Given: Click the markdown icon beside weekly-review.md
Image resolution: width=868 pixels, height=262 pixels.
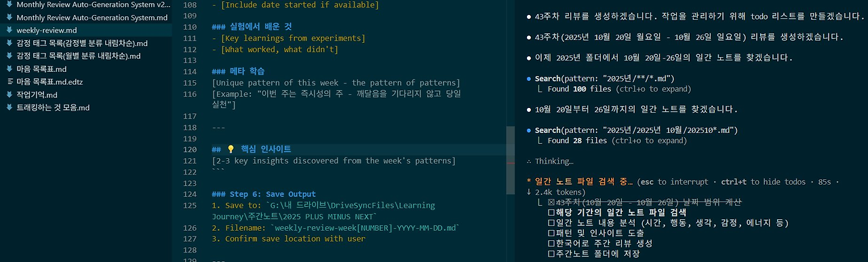Looking at the screenshot, I should coord(9,31).
